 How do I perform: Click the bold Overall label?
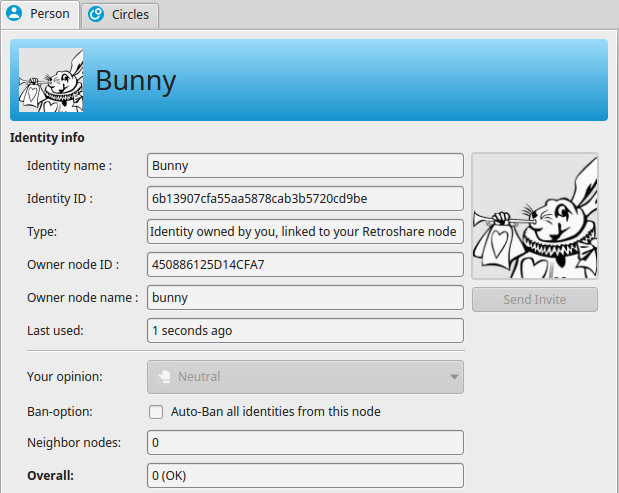point(50,476)
